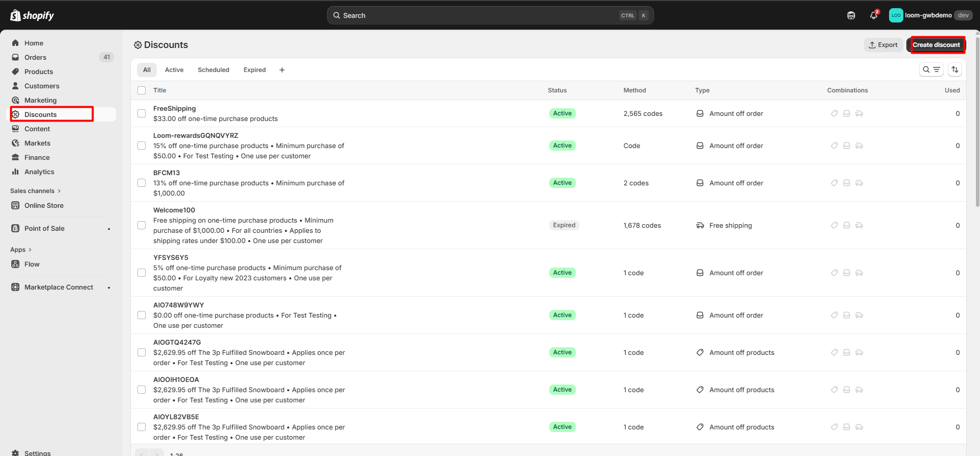Image resolution: width=980 pixels, height=456 pixels.
Task: Click the Point of Sale icon
Action: (15, 229)
